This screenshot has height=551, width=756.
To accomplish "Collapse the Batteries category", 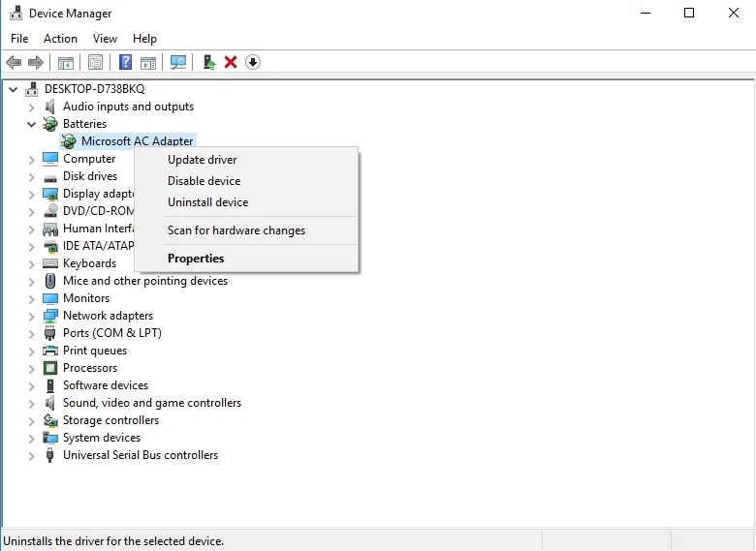I will pos(32,124).
